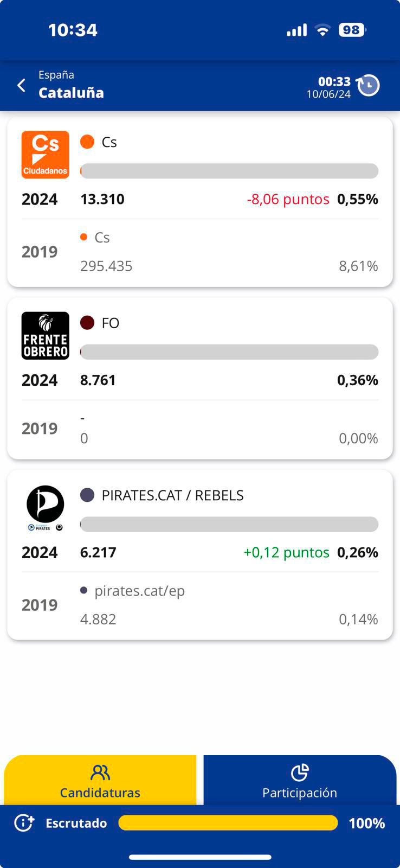Switch to the Candidaturas tab

(x=100, y=781)
